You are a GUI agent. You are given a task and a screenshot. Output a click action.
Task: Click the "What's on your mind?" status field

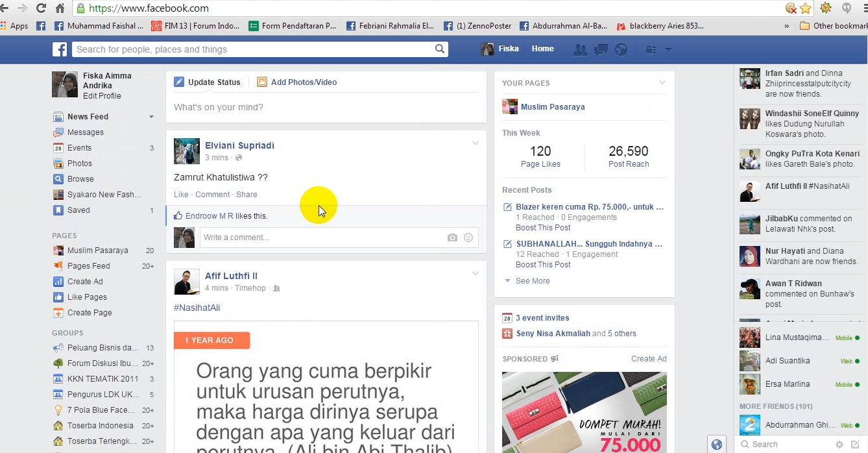[x=324, y=107]
